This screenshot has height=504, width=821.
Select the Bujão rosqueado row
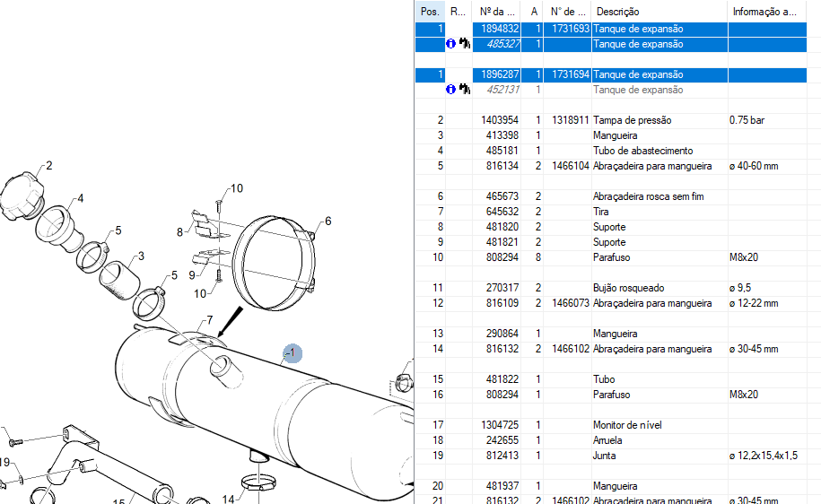(628, 288)
